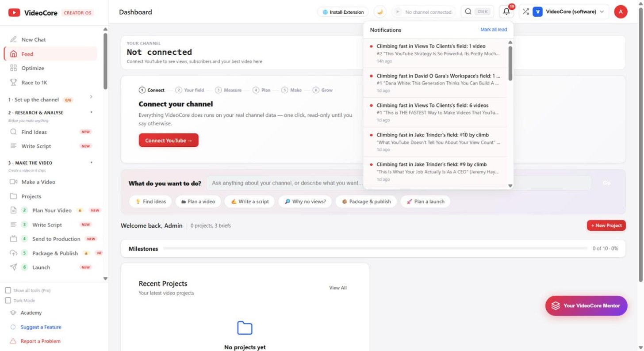This screenshot has height=351, width=644.
Task: Click the Plan Your Video document icon
Action: point(13,210)
